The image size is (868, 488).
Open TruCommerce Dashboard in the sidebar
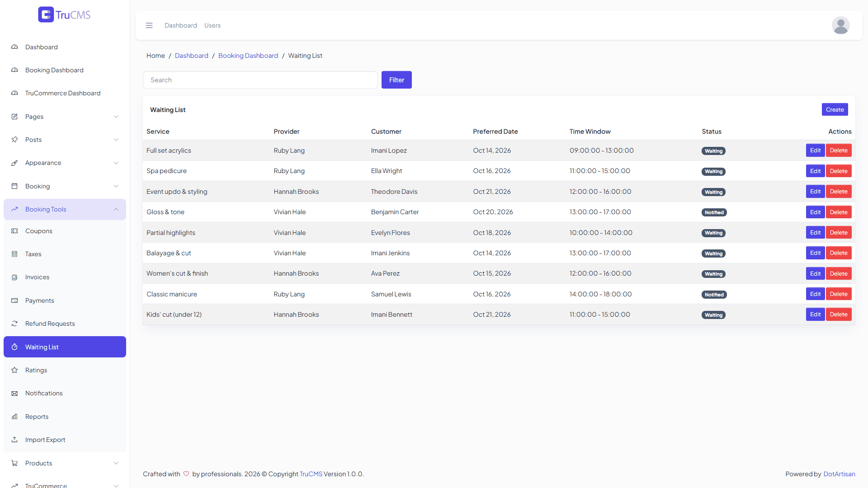(65, 93)
